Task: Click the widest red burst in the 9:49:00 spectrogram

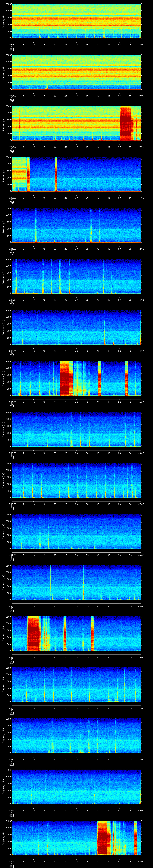Action: (34, 633)
